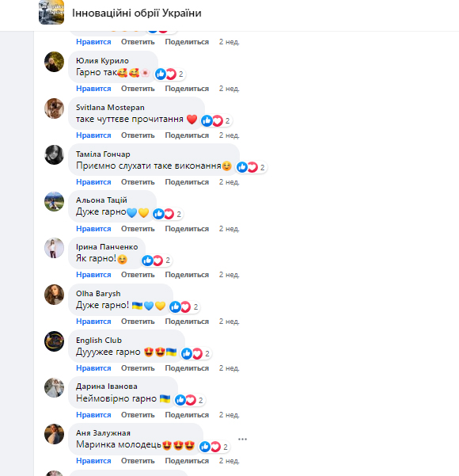
Task: Click the page logo for Інноваційні обрії України
Action: tap(51, 12)
